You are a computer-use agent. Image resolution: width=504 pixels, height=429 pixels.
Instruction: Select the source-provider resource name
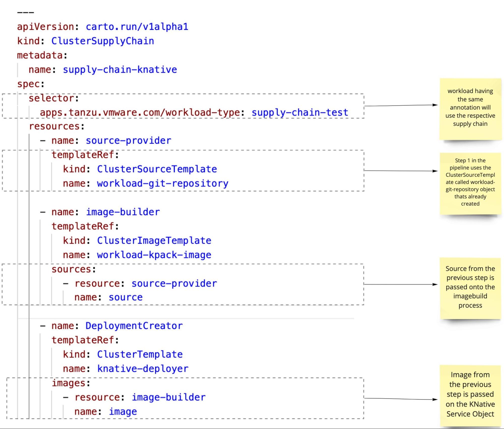128,141
